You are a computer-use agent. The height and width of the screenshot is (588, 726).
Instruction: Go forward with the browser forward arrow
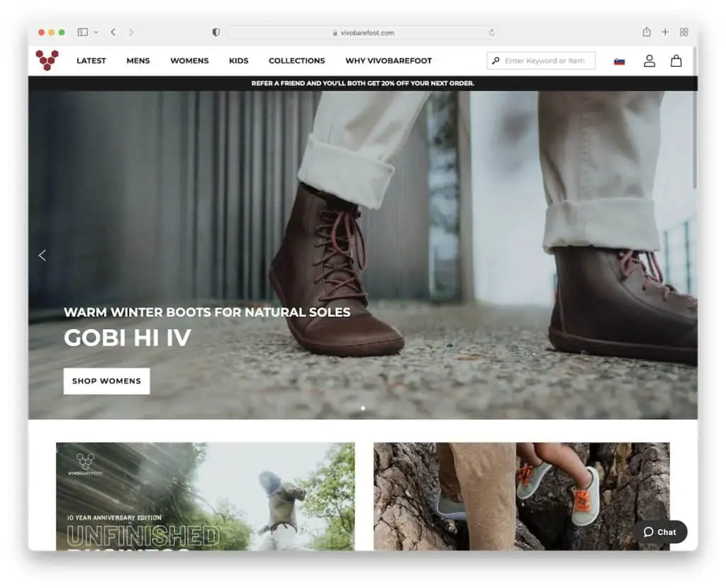pos(131,32)
